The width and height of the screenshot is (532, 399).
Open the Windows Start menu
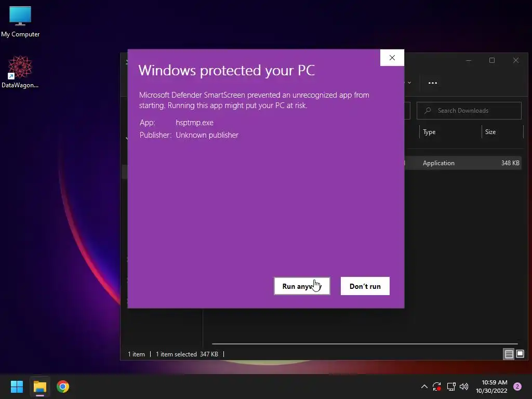tap(17, 387)
